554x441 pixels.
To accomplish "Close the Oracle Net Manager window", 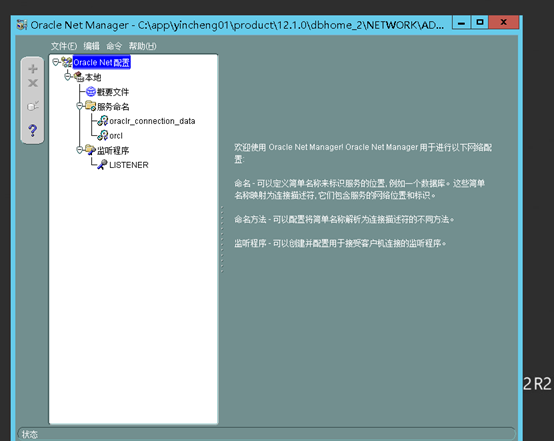I will [503, 22].
